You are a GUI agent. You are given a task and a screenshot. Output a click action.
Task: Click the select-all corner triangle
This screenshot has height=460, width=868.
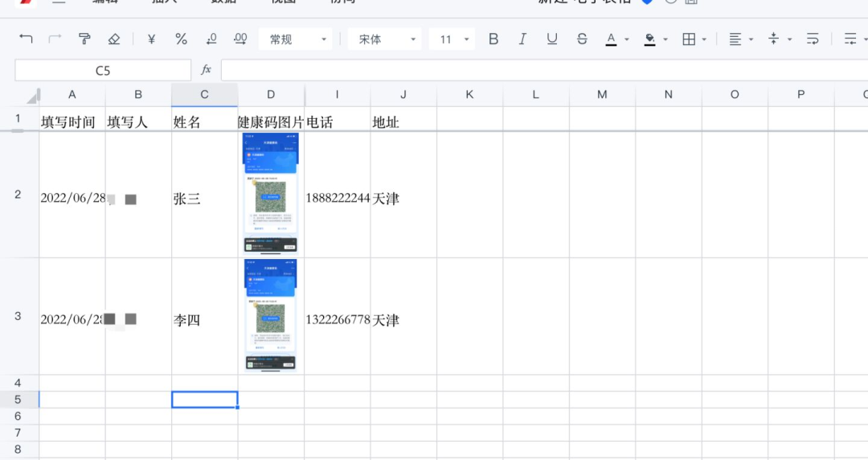click(32, 97)
